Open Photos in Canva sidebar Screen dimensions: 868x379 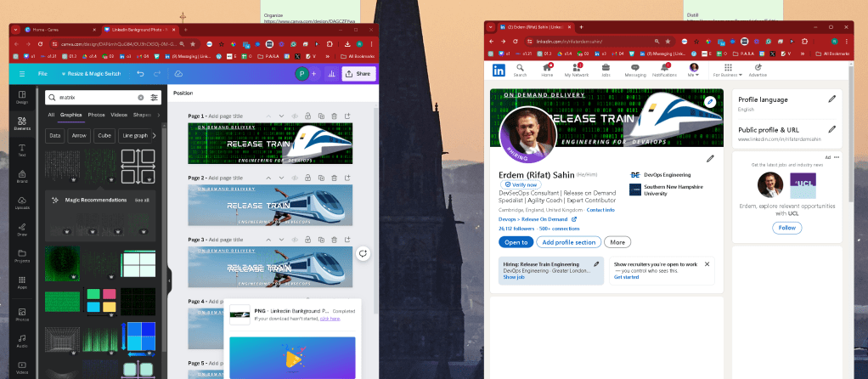coord(22,314)
